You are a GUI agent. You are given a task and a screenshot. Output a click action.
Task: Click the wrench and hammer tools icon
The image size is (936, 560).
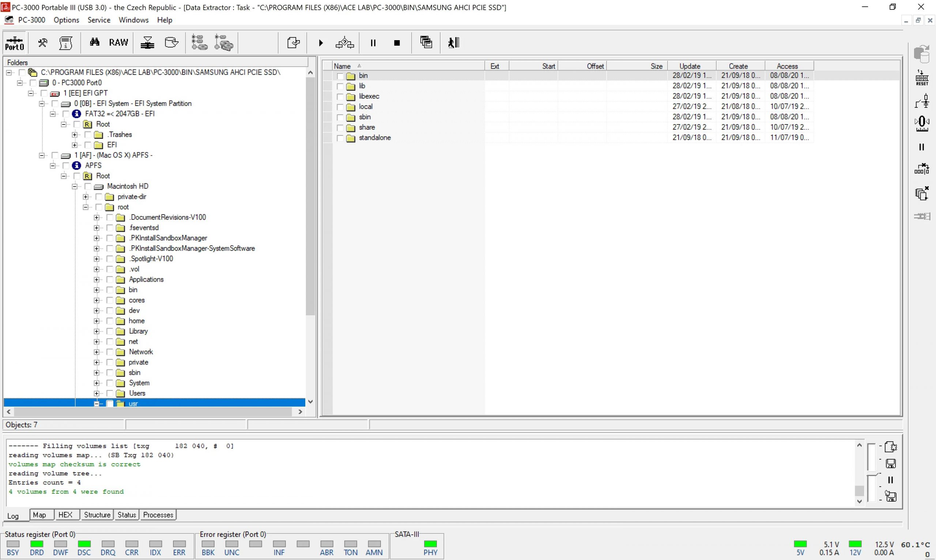click(43, 43)
